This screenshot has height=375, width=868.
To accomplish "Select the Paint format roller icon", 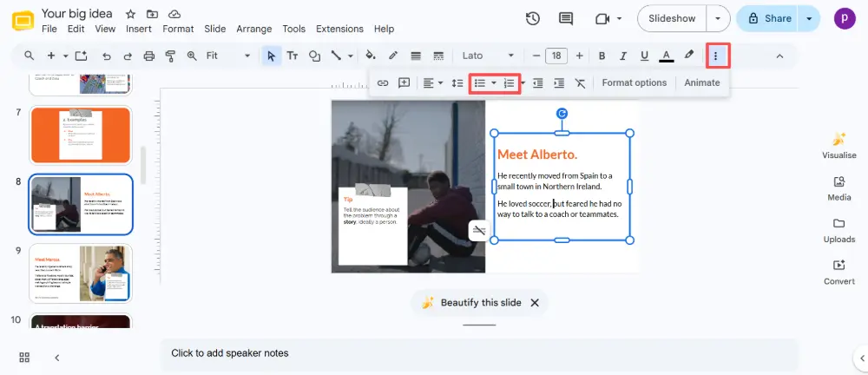I will [x=170, y=56].
